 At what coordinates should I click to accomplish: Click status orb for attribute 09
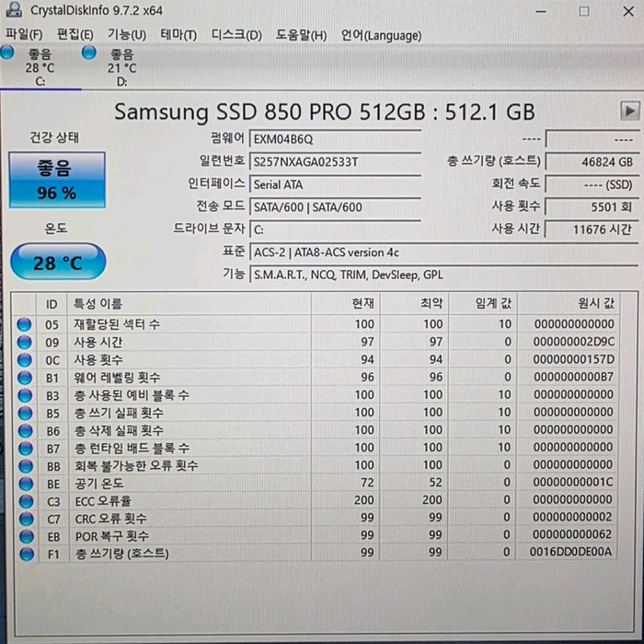[x=24, y=342]
